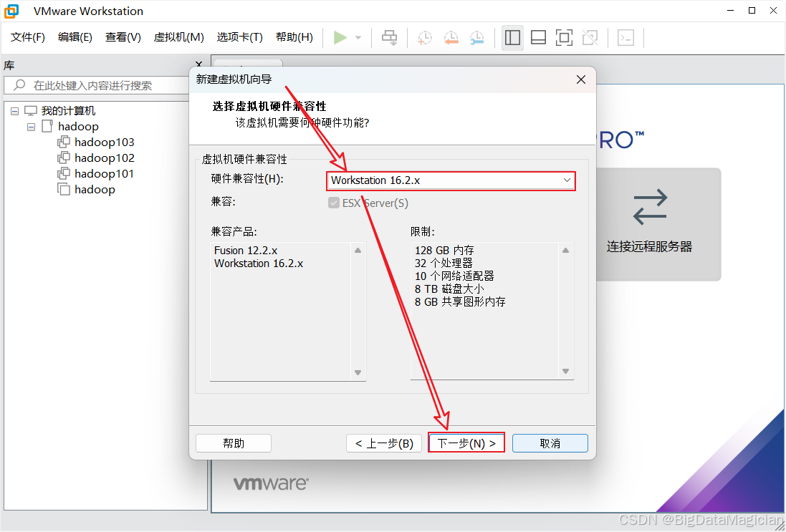Click the VMware Workstation app logo icon

coord(11,11)
